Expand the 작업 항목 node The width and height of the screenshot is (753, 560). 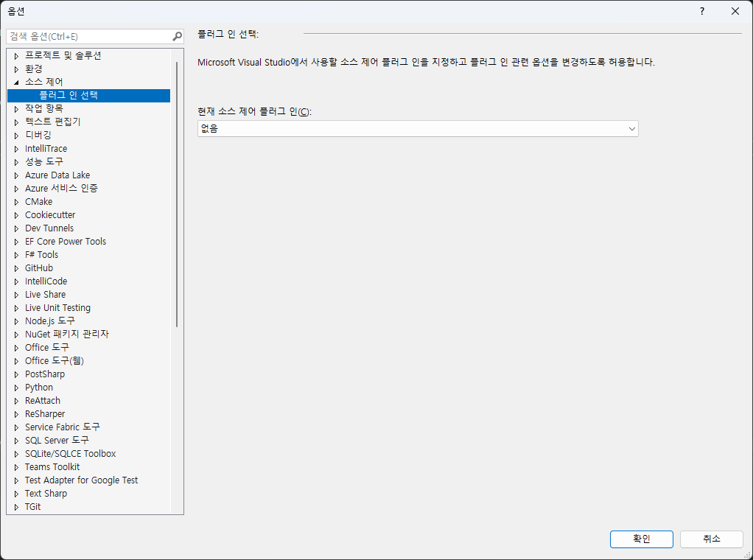[16, 109]
